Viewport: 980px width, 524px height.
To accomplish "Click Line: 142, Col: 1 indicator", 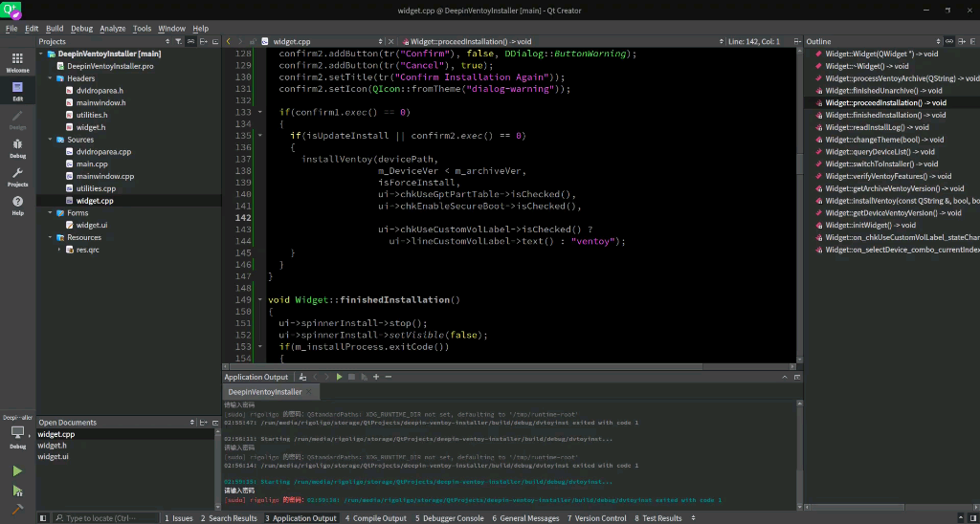I will tap(754, 41).
